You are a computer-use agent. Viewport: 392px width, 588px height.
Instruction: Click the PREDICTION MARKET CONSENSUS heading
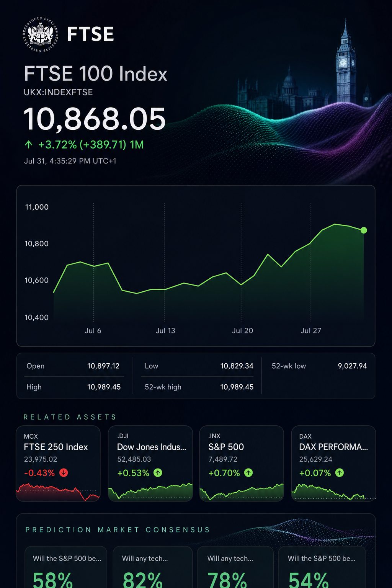pos(118,530)
